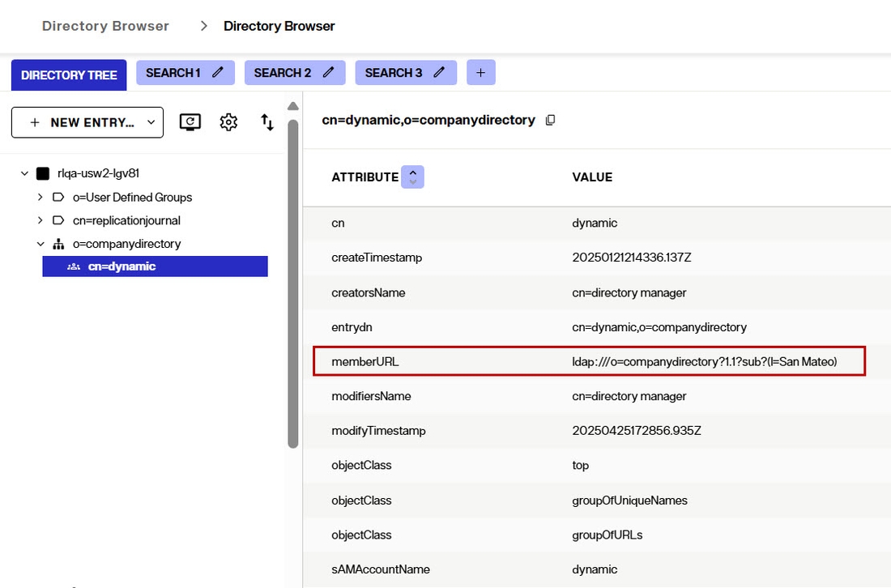Image resolution: width=891 pixels, height=588 pixels.
Task: Expand cn=replicationjournal node
Action: [x=40, y=220]
